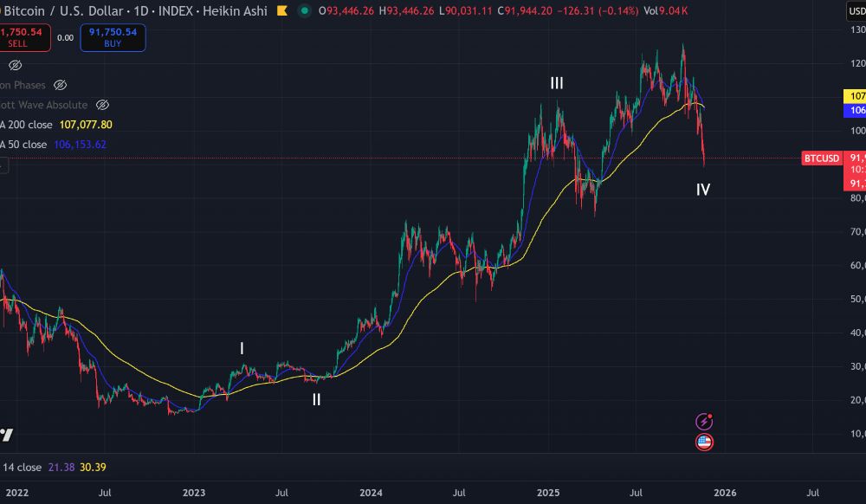Viewport: 866px width, 504px height.
Task: Click the 2022 label on time axis
Action: click(16, 493)
